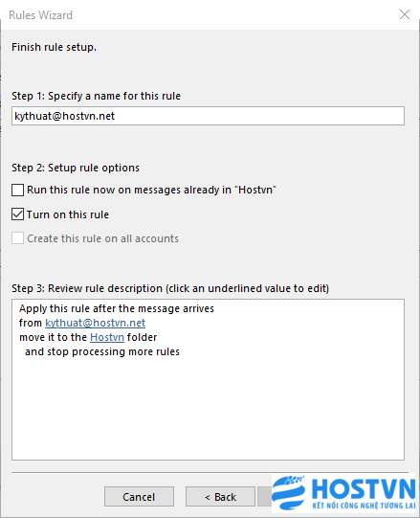Viewport: 420px width, 518px height.
Task: Select the Apply this rule after message arrives line
Action: [117, 308]
